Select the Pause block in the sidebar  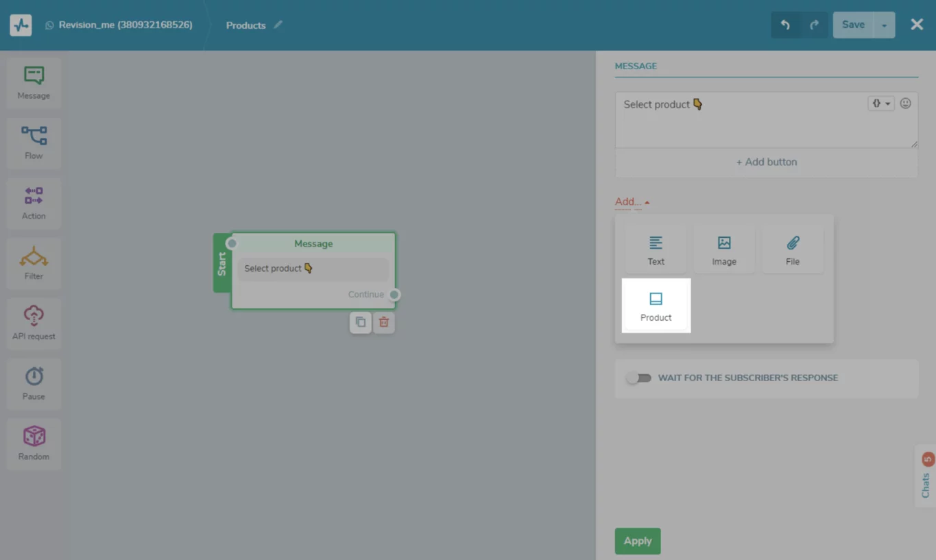coord(34,384)
